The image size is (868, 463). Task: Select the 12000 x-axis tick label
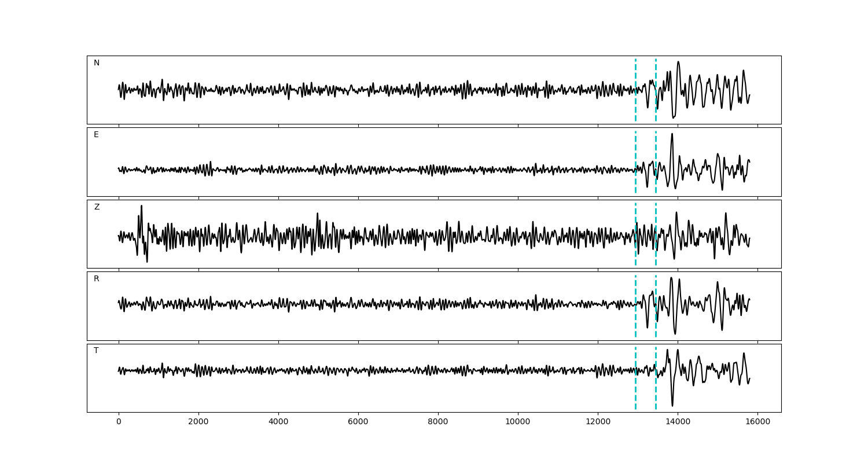tap(598, 422)
